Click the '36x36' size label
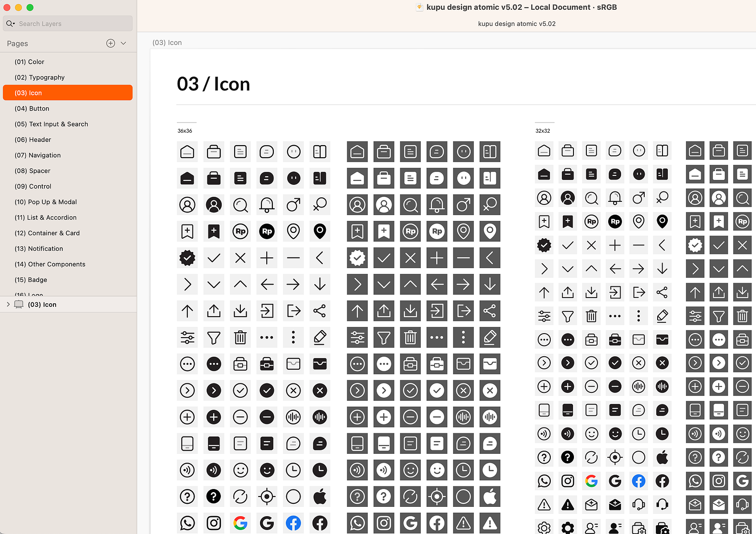756x534 pixels. tap(185, 131)
